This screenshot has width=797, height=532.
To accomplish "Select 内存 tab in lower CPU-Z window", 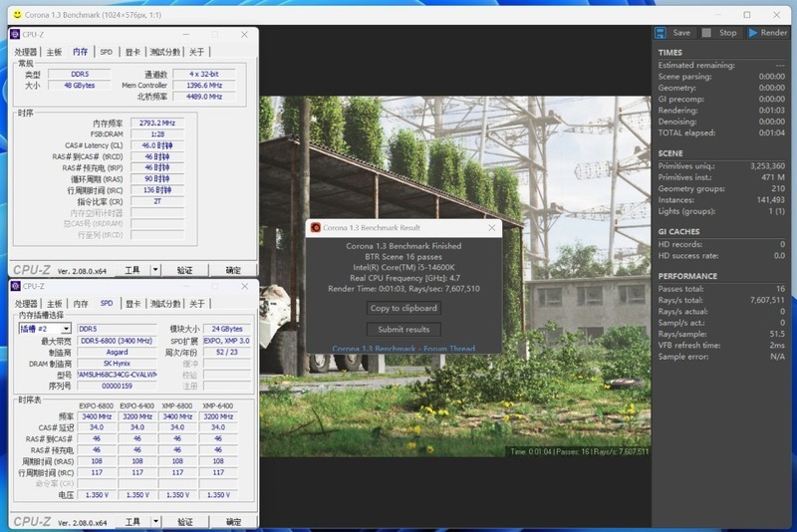I will click(x=81, y=304).
